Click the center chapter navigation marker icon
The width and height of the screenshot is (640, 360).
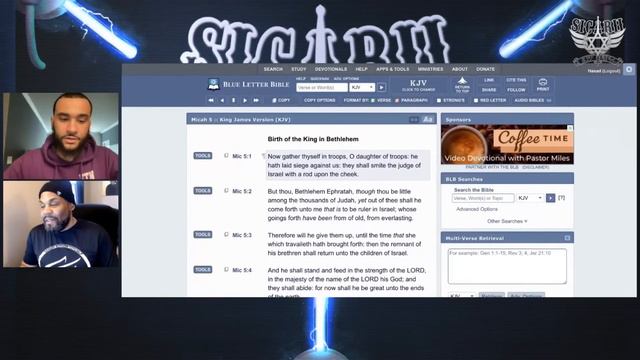click(x=233, y=100)
